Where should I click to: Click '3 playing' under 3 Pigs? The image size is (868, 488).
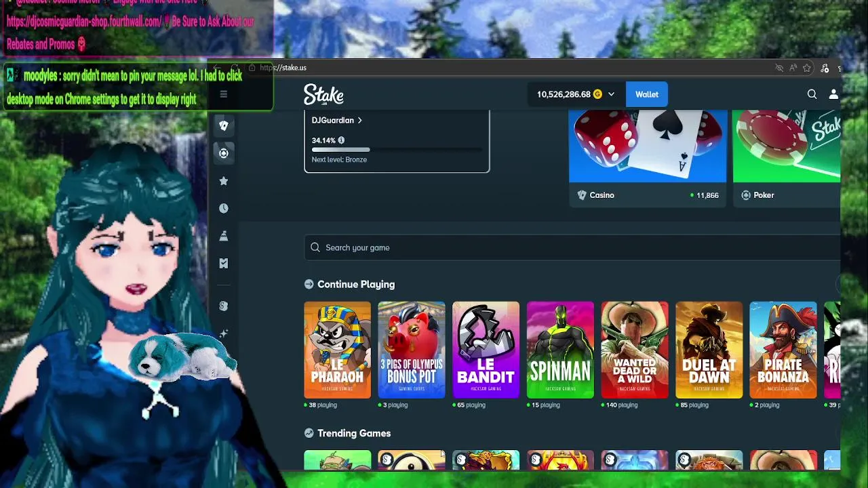click(x=395, y=405)
